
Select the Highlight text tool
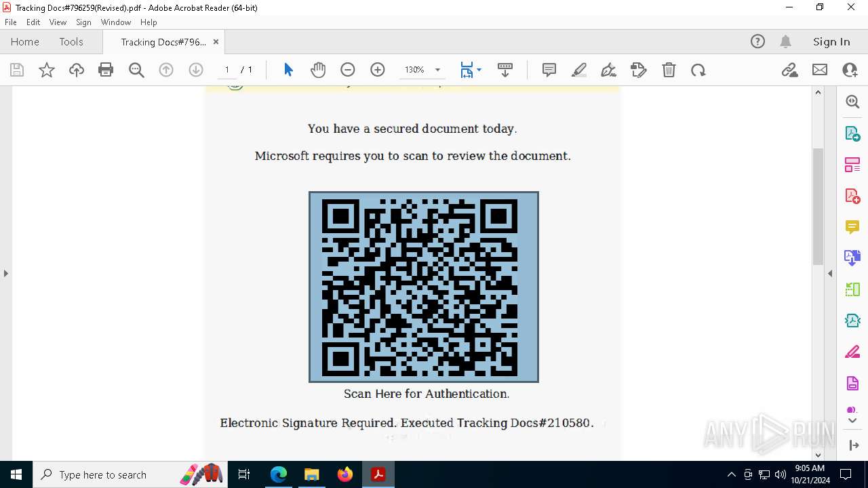(x=579, y=70)
